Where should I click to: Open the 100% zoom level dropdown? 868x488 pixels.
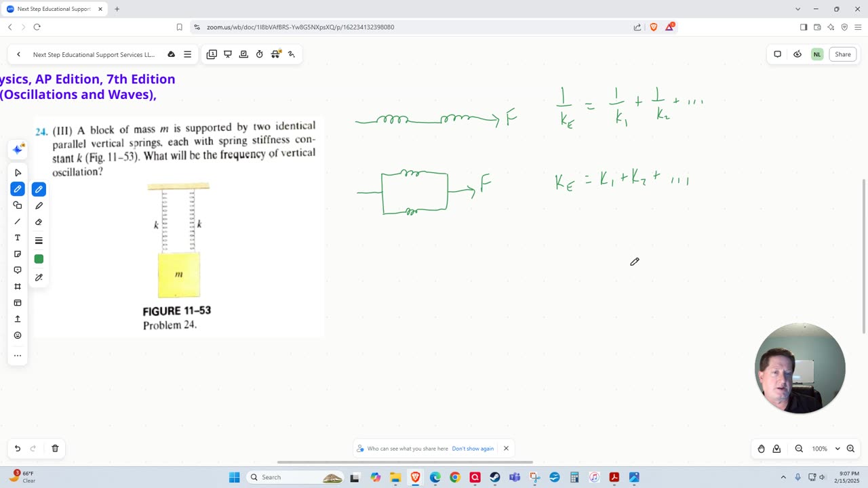pyautogui.click(x=825, y=449)
